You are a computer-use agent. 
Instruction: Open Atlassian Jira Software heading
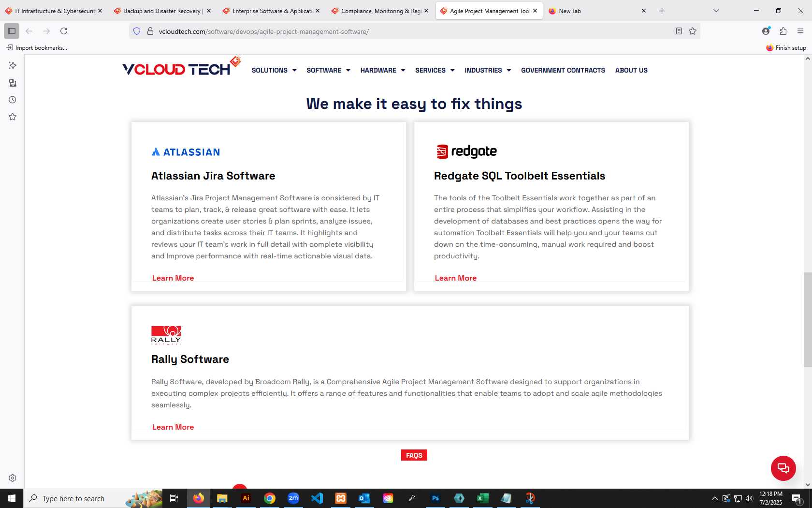[213, 176]
